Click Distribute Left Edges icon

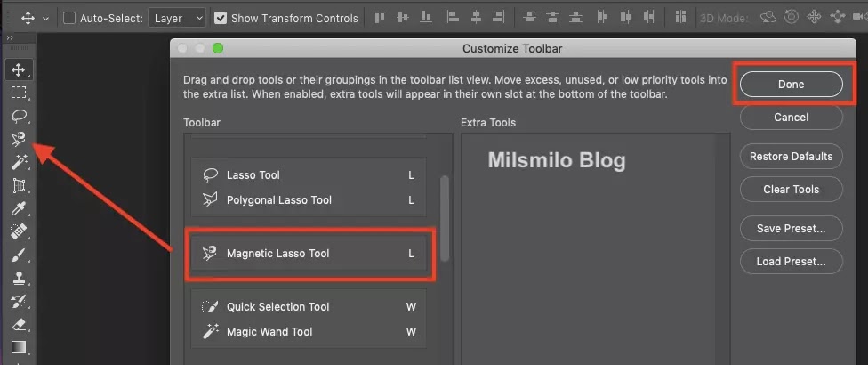[603, 18]
